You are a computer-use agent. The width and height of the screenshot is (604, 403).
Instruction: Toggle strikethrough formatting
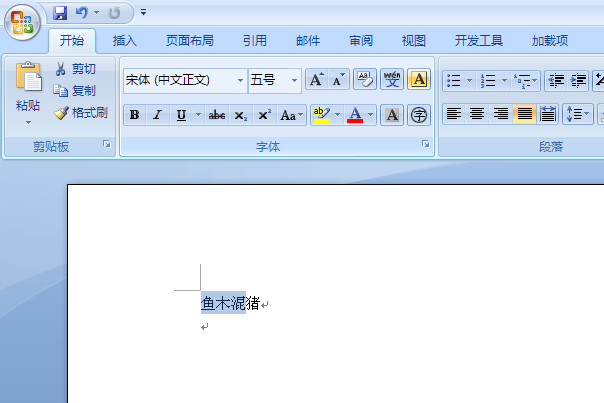click(216, 115)
